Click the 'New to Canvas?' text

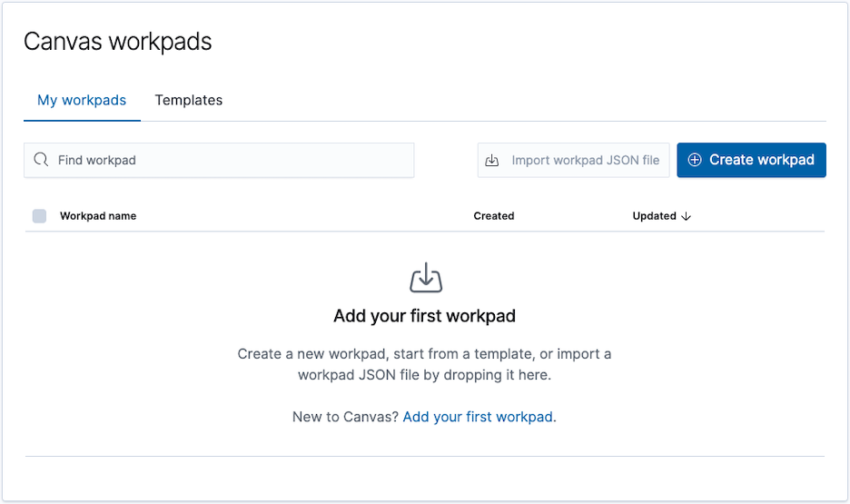tap(345, 417)
